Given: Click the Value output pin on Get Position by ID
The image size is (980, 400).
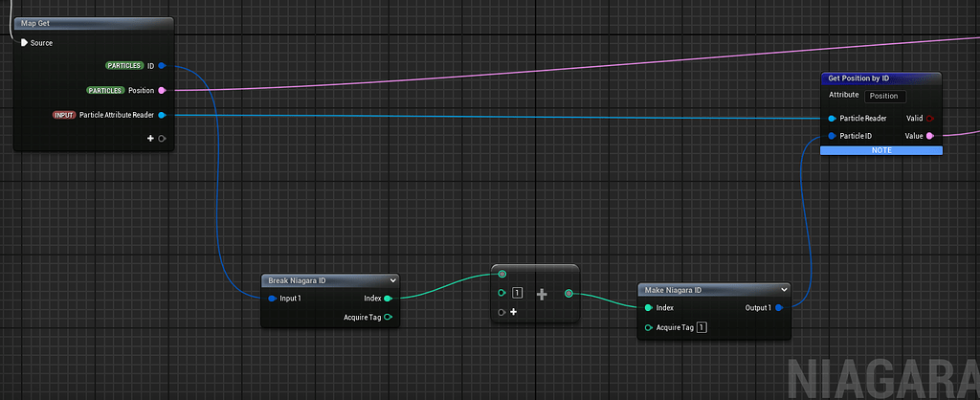Looking at the screenshot, I should 930,136.
